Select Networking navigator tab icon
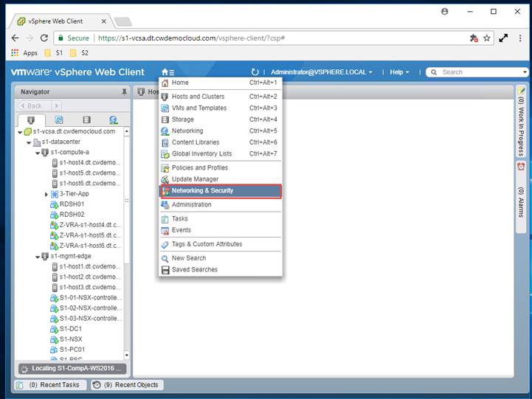Screen dimensions: 532x399 [x=114, y=119]
